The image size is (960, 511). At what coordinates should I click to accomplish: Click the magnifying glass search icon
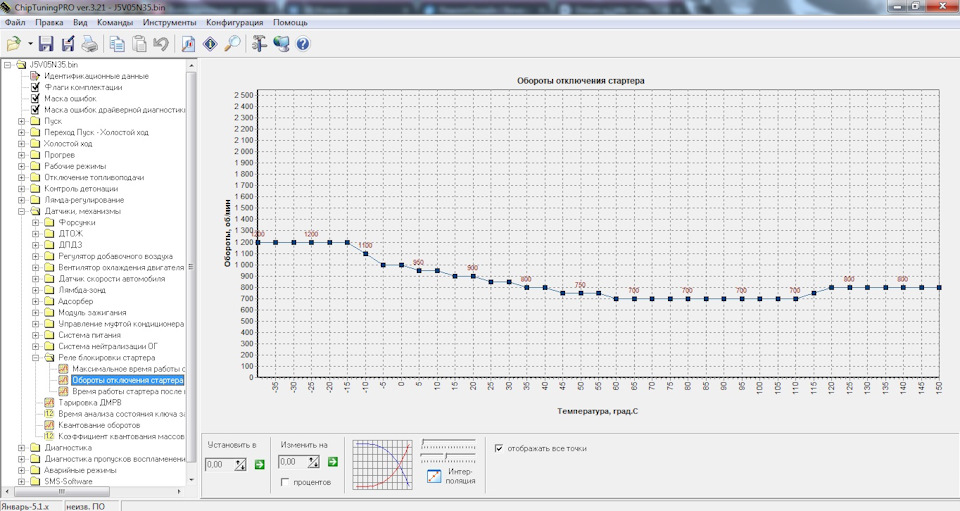pos(233,44)
